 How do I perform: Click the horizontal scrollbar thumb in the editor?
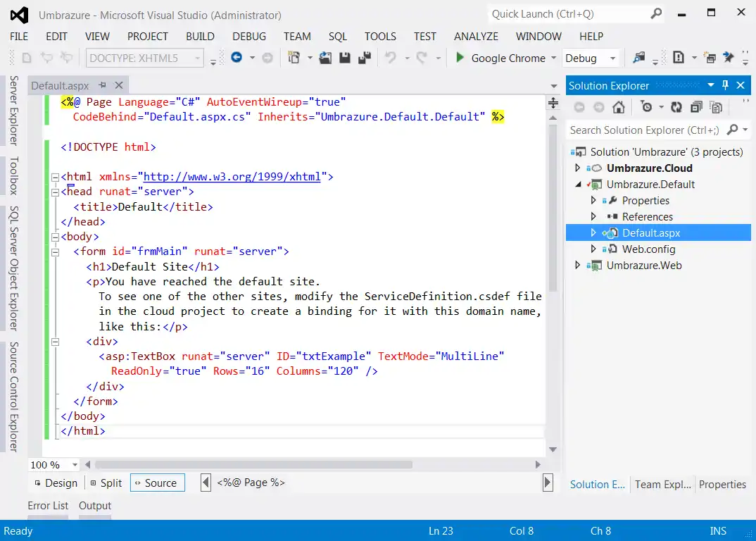pyautogui.click(x=253, y=465)
